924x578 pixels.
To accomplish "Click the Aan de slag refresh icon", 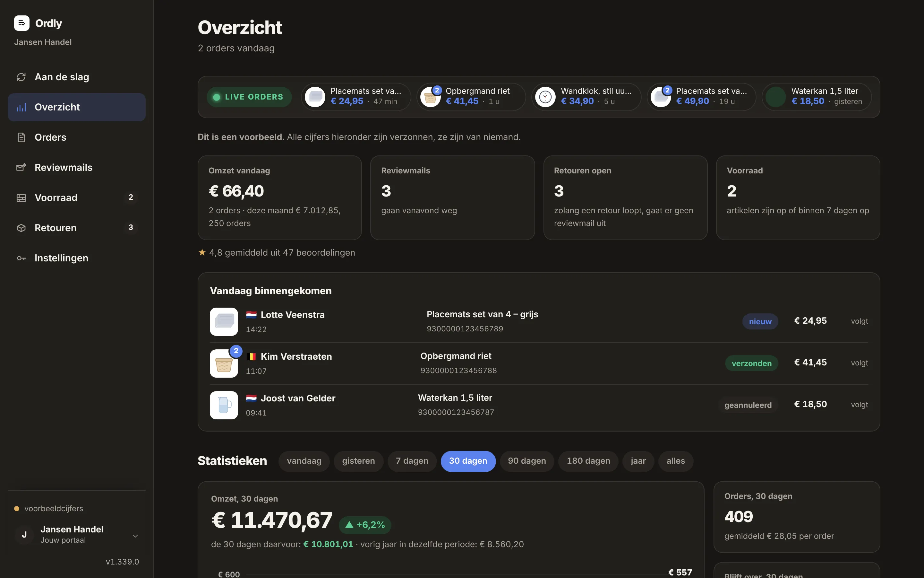I will [x=21, y=77].
